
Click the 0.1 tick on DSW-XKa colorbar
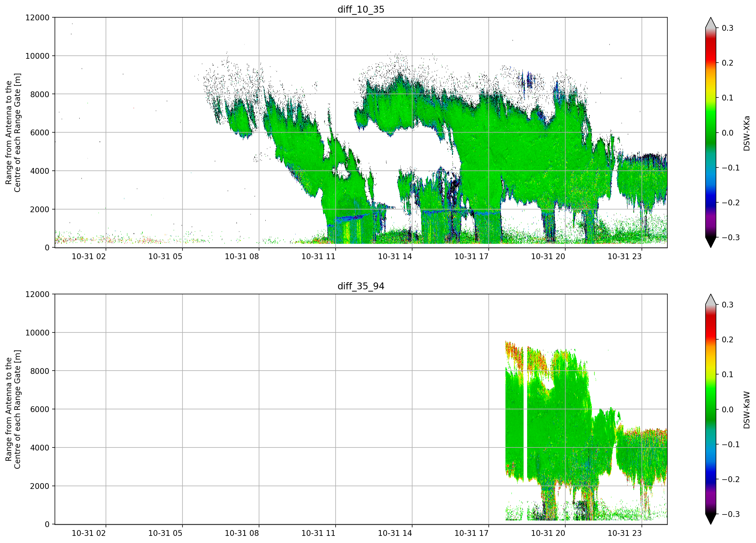(728, 98)
